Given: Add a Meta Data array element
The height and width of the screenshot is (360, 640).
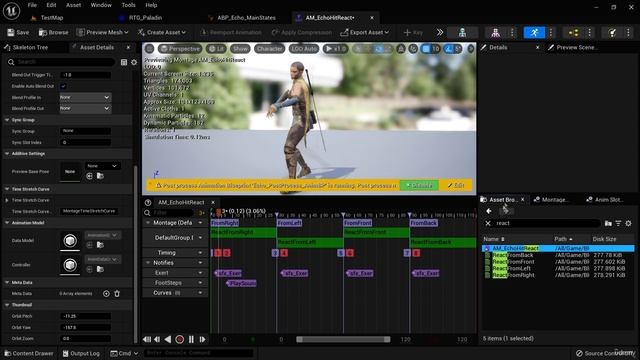Looking at the screenshot, I should (x=106, y=293).
